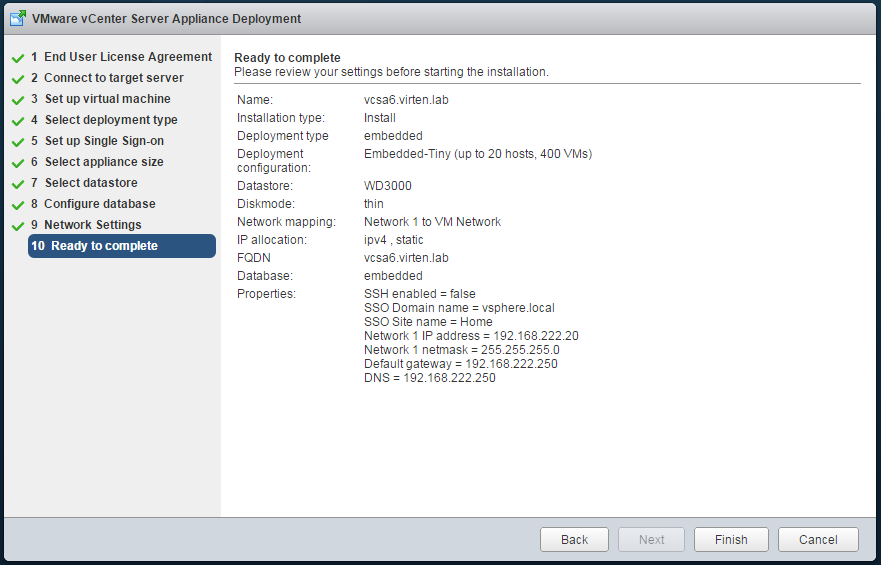
Task: Click the Name value vcsa6.virten.lab
Action: coord(406,100)
